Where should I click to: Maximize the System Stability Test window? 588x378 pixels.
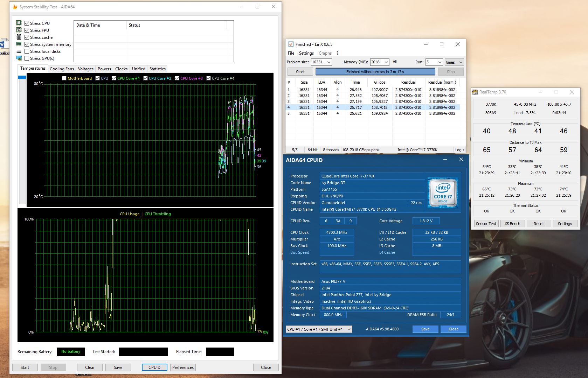coord(257,7)
